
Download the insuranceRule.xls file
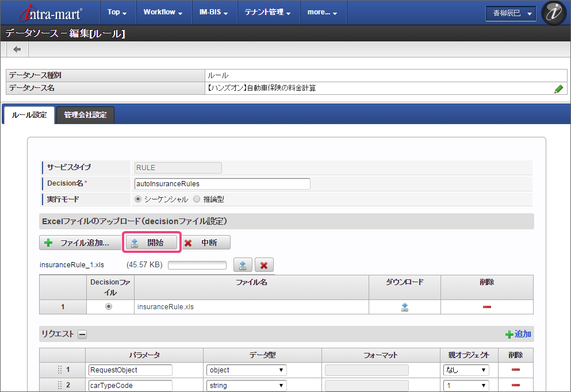click(405, 307)
